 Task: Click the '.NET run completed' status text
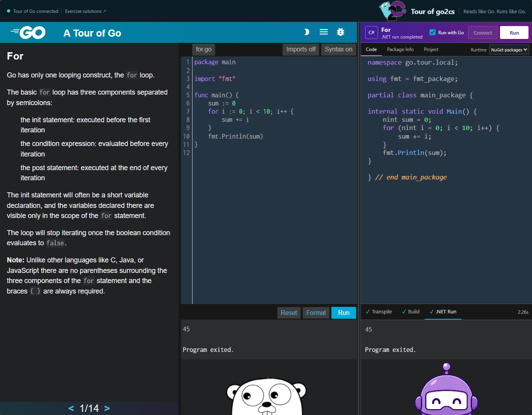tap(402, 37)
